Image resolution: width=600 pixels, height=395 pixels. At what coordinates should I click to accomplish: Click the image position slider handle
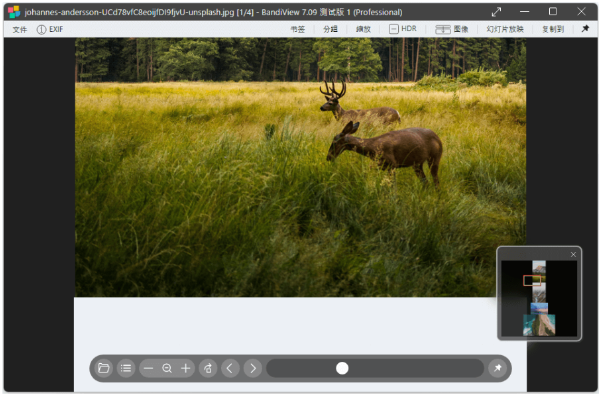click(x=342, y=368)
